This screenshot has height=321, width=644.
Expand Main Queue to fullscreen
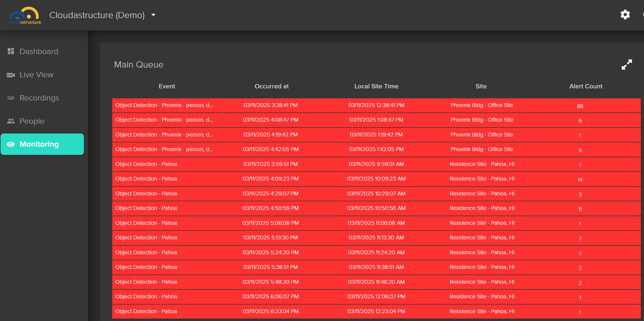(626, 65)
